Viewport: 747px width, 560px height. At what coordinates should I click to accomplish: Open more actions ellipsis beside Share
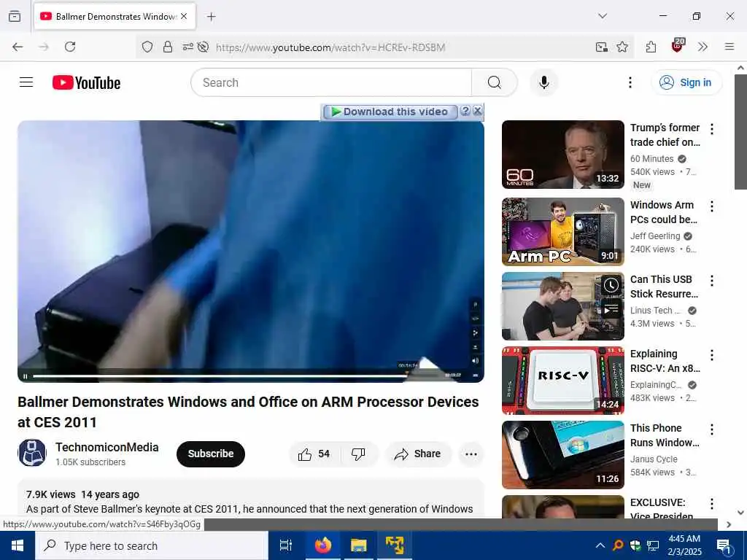point(471,454)
